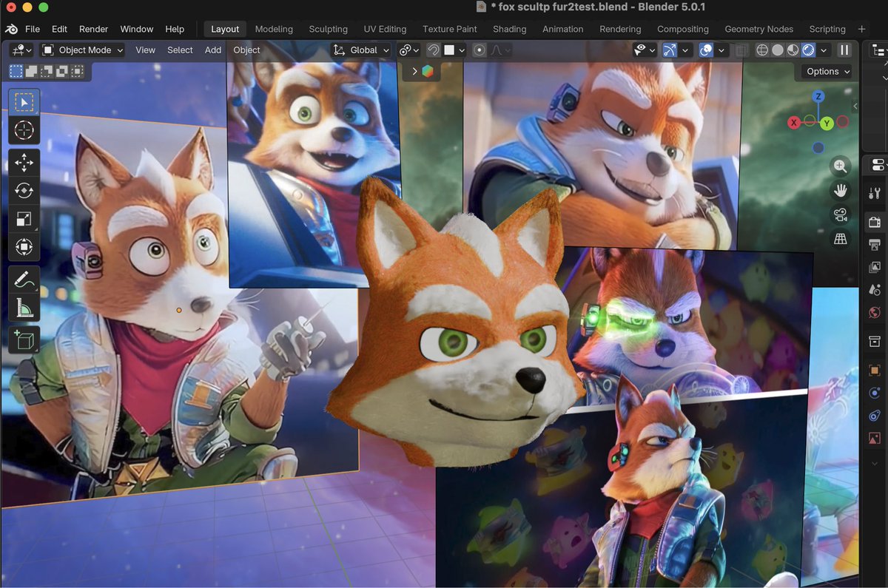Switch perspective/orthographic with grid icon

(841, 239)
